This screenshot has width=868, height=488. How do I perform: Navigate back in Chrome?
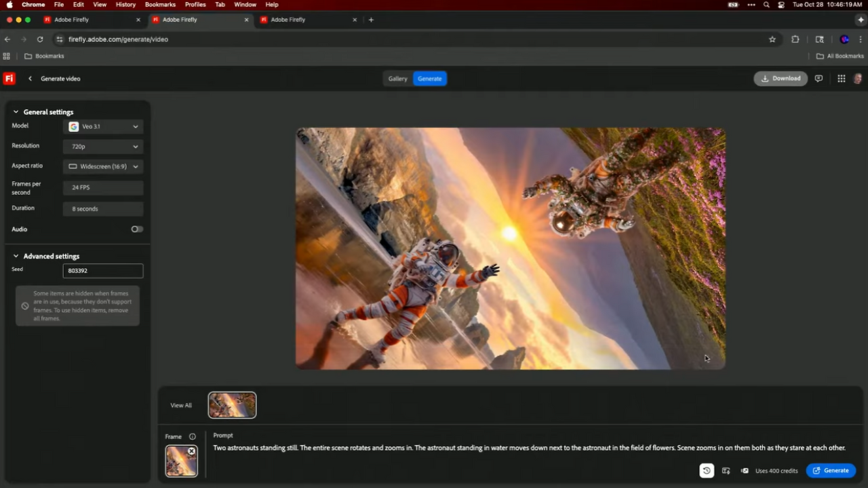(7, 39)
